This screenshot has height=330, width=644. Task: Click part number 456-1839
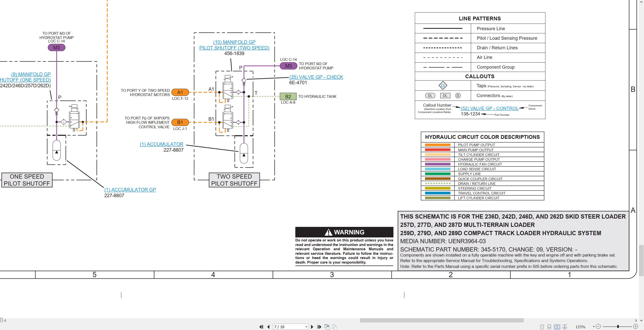[234, 54]
